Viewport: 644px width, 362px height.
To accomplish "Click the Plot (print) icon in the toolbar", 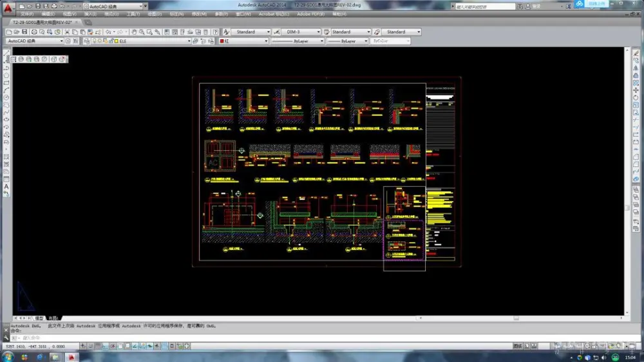I will [35, 32].
